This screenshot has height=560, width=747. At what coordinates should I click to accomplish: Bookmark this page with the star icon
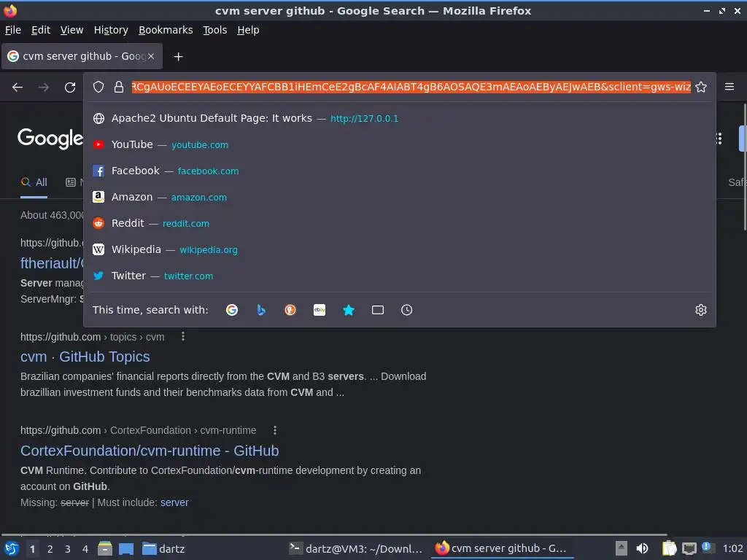coord(701,87)
